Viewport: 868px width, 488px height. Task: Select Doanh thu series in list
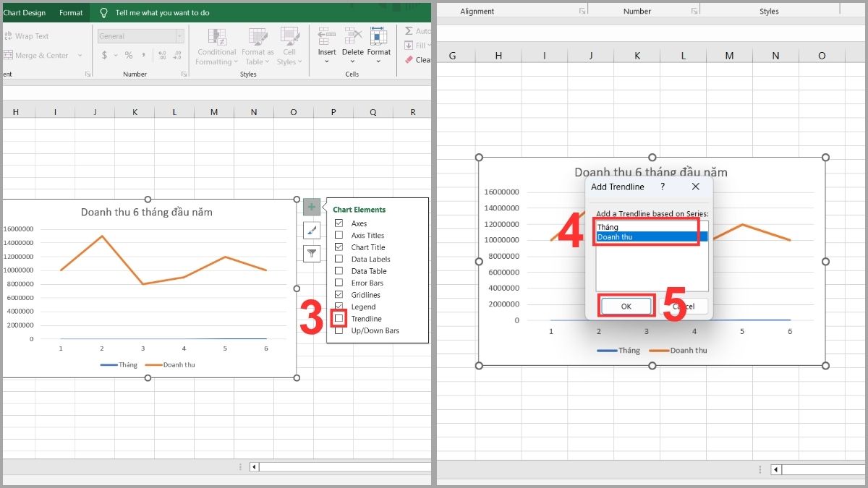(x=651, y=236)
